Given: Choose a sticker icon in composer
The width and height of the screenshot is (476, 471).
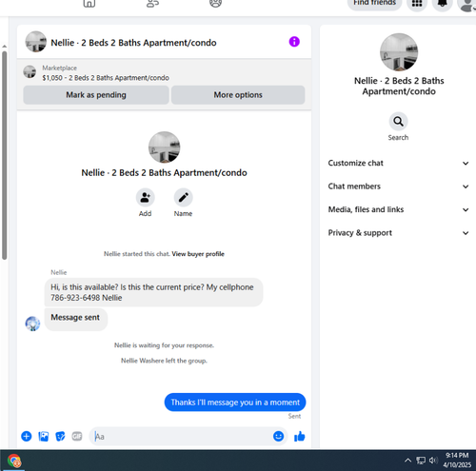Looking at the screenshot, I should click(x=60, y=437).
